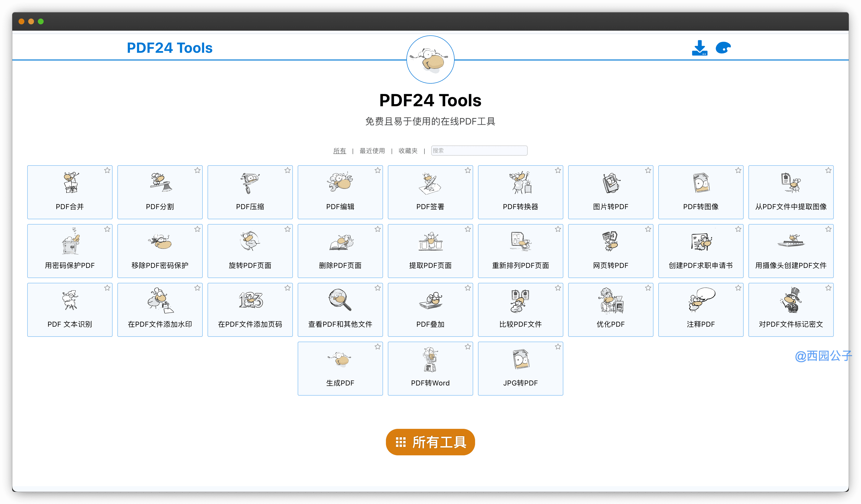
Task: Open the 用密码保护PDF tool
Action: 70,251
